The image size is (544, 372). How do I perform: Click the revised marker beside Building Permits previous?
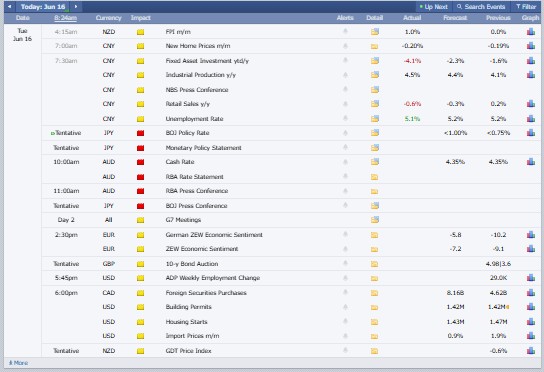coord(508,307)
